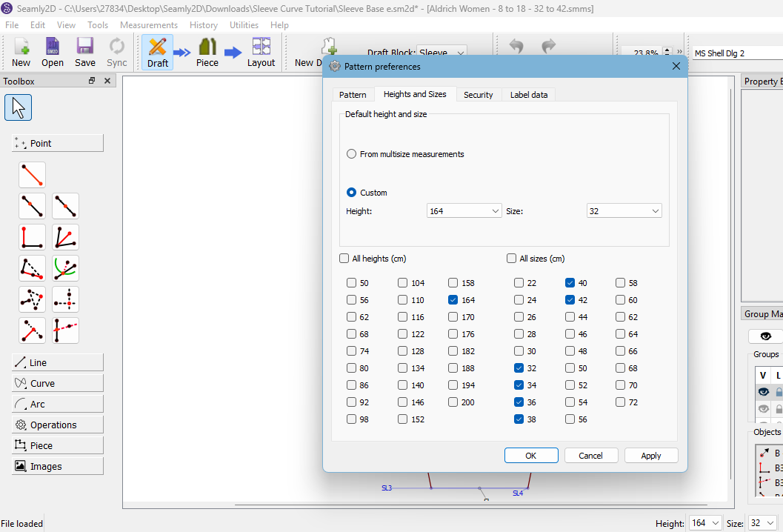Viewport: 783px width, 532px height.
Task: Switch to Layout mode
Action: pyautogui.click(x=261, y=53)
